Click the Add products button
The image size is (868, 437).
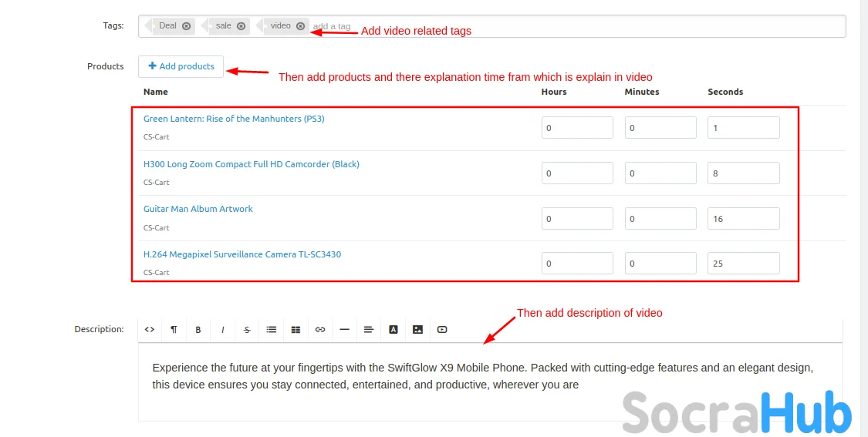pyautogui.click(x=181, y=66)
